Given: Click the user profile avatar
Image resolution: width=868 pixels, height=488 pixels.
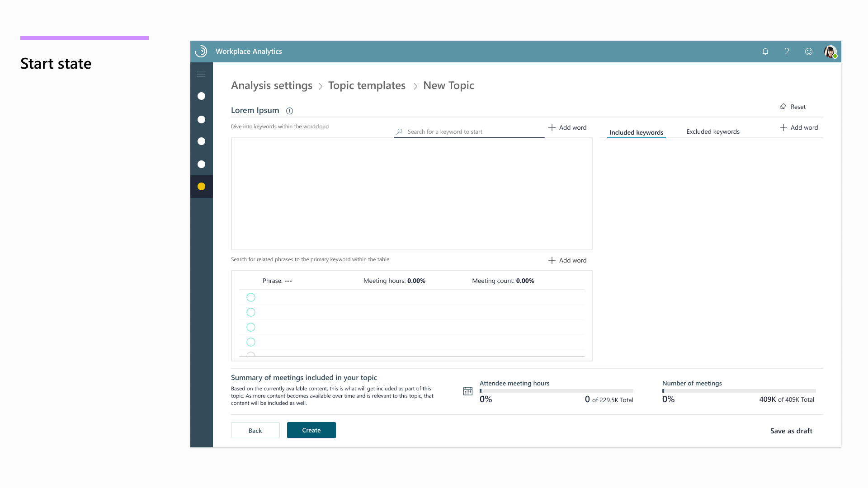Looking at the screenshot, I should point(830,52).
